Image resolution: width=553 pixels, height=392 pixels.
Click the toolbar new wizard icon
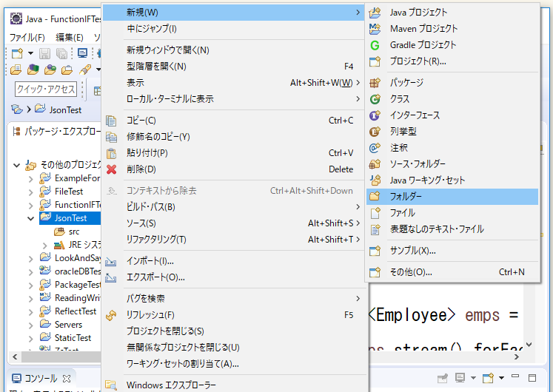tap(17, 53)
